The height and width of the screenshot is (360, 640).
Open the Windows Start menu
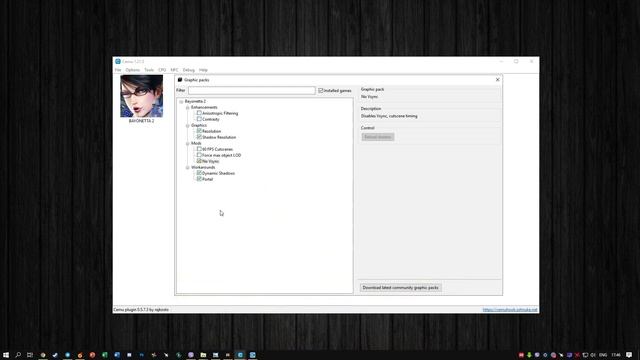pos(6,355)
